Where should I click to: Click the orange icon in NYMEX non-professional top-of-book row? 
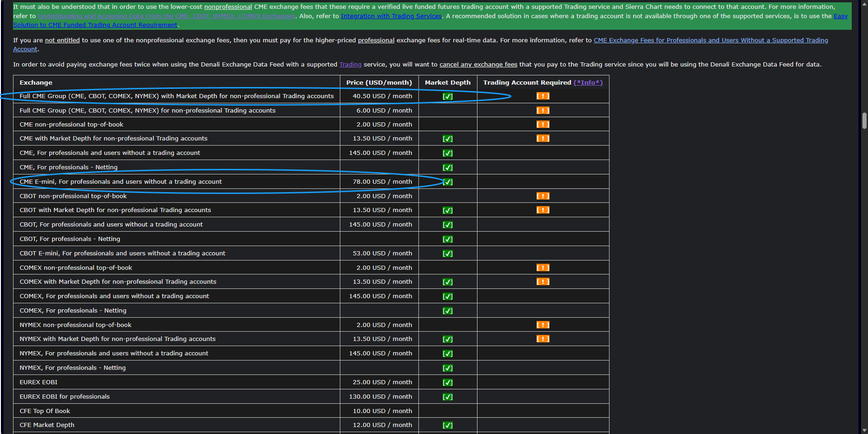543,325
